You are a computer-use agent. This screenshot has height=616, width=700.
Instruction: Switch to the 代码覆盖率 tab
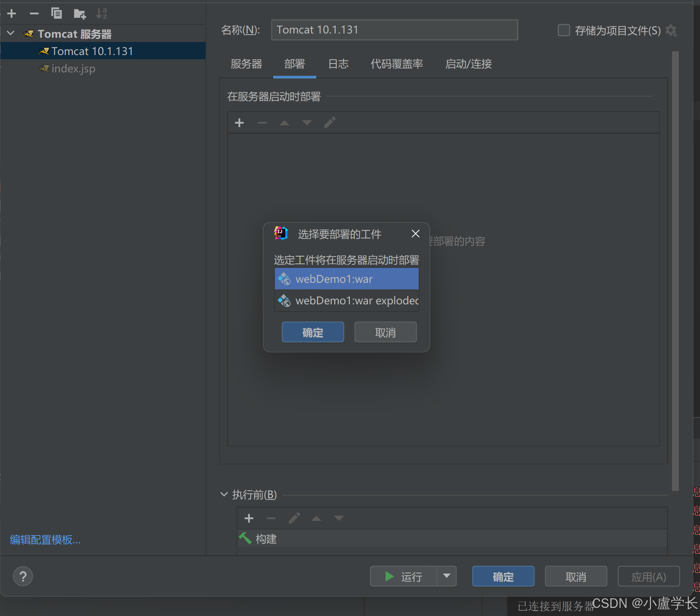click(397, 64)
